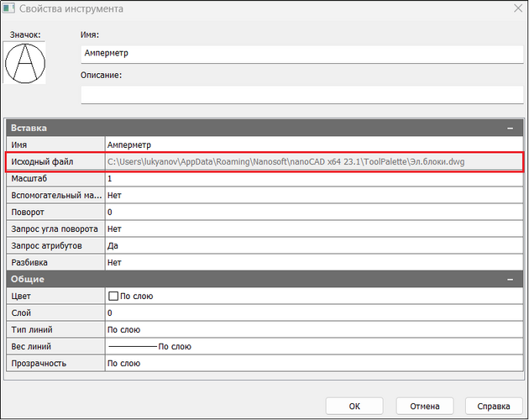Open the Тип линий value По слою
The image size is (529, 420).
(314, 330)
